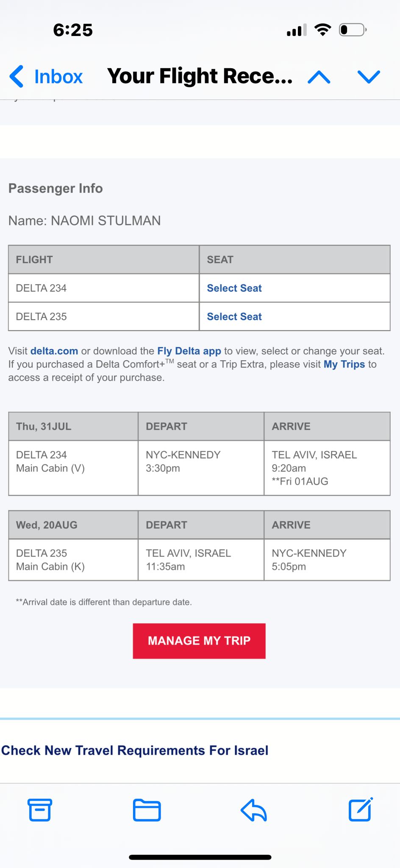Screen dimensions: 400x868
Task: Archive this email using the archive icon
Action: [x=40, y=810]
